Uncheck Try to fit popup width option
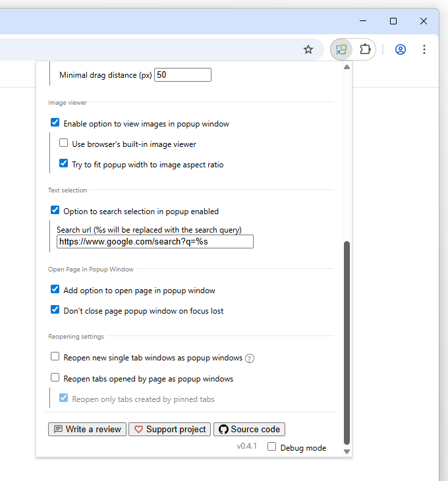Image resolution: width=448 pixels, height=481 pixels. click(x=63, y=163)
